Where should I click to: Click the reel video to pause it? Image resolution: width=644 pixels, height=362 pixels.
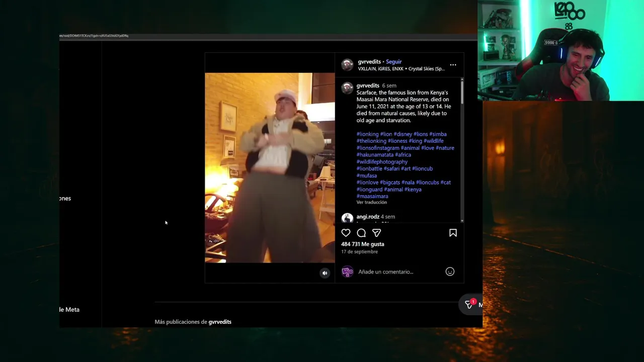[x=270, y=167]
